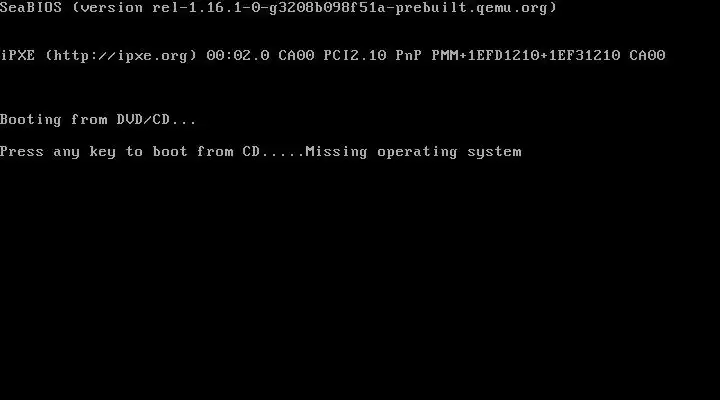Click the SeaBIOS version text line
Image resolution: width=720 pixels, height=400 pixels.
(278, 8)
